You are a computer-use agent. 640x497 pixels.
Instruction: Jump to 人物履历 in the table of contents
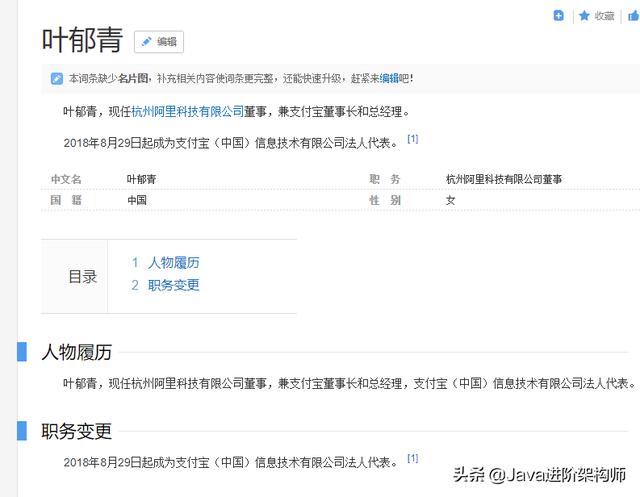point(173,263)
